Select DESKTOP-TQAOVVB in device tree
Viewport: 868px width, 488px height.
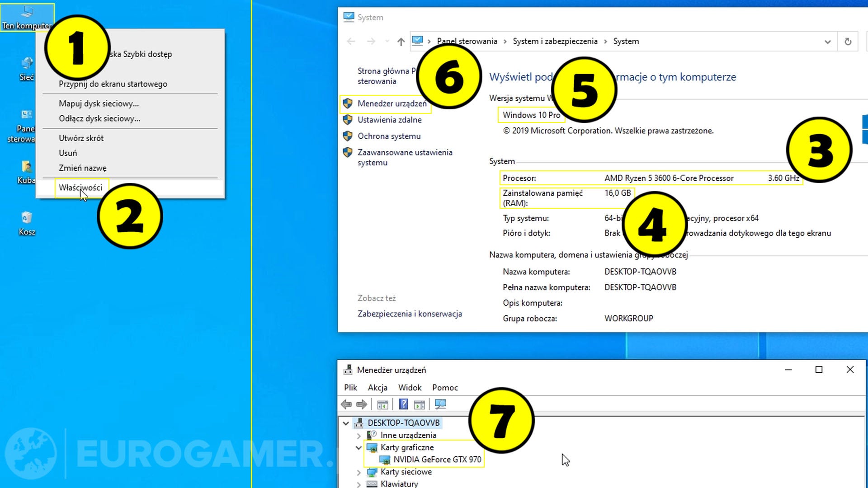click(403, 423)
